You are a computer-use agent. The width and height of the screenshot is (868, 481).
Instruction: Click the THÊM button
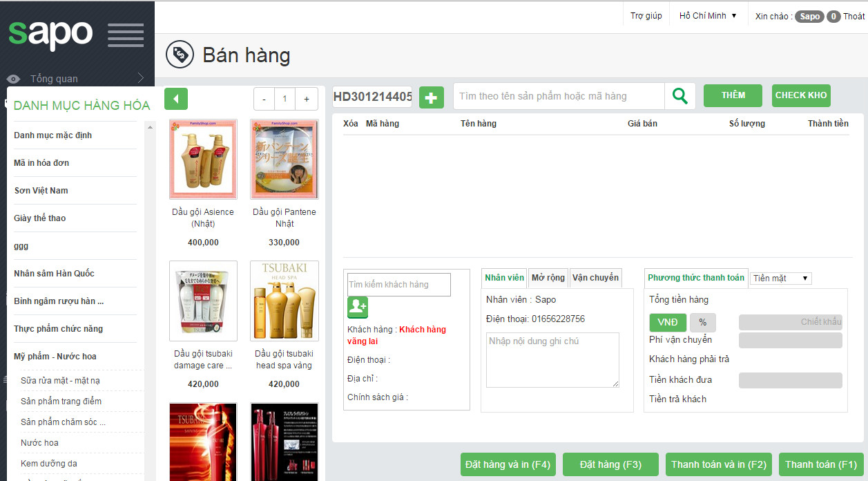coord(733,95)
